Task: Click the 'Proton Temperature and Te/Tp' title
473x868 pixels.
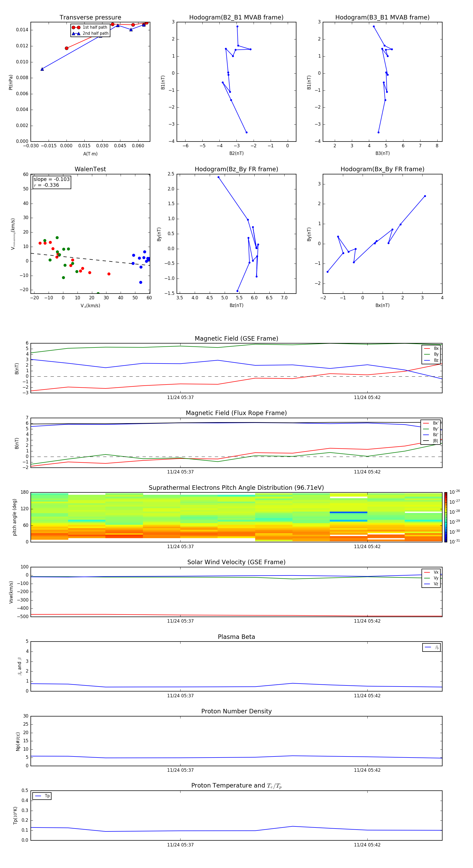Action: click(x=236, y=786)
